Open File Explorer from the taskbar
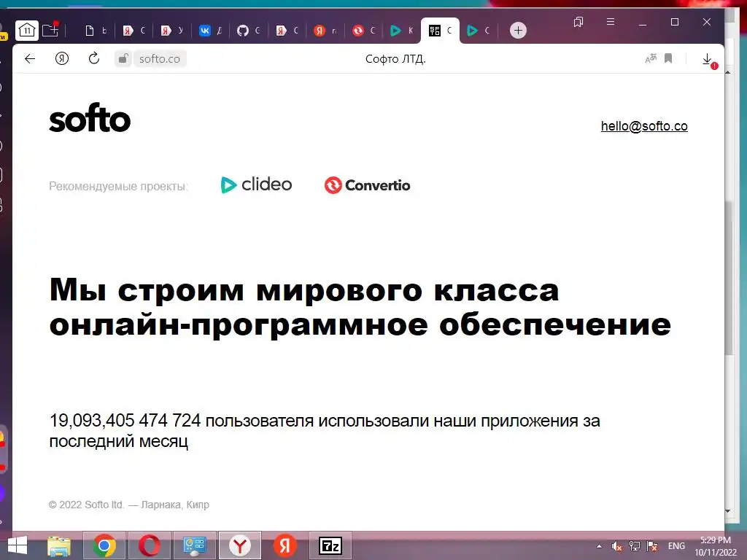The image size is (747, 560). coord(59,545)
